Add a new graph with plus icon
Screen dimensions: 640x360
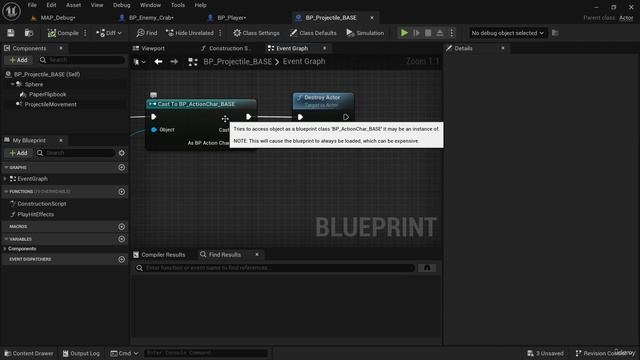(x=122, y=167)
